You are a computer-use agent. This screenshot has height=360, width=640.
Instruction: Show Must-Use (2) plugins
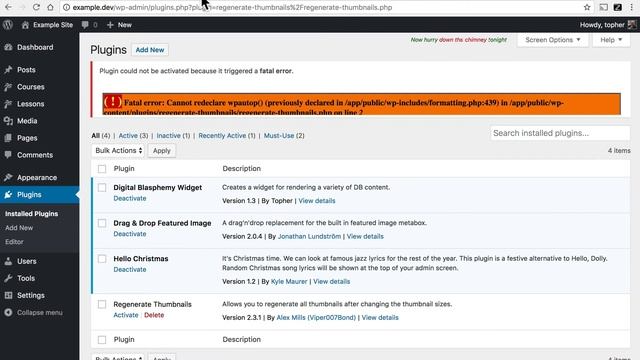(x=284, y=136)
